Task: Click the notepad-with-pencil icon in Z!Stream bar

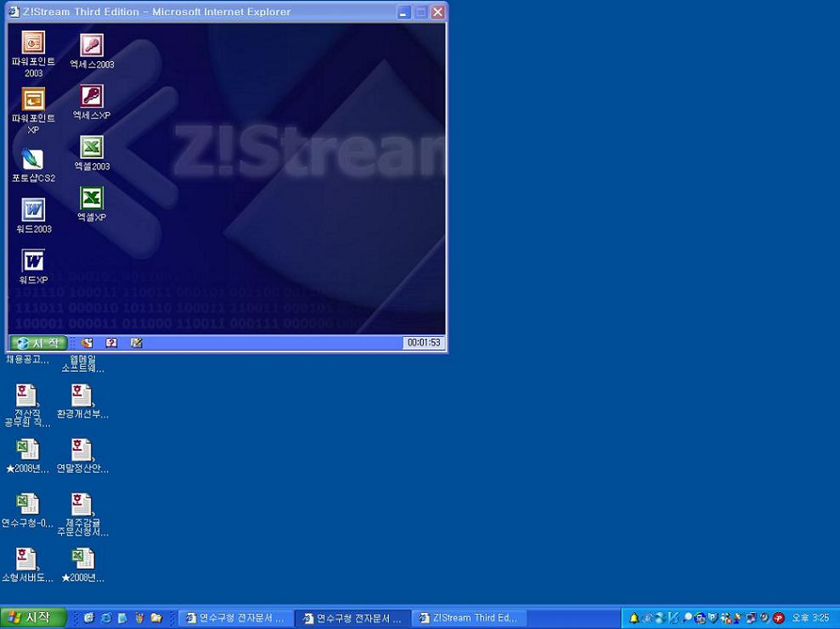Action: 137,343
